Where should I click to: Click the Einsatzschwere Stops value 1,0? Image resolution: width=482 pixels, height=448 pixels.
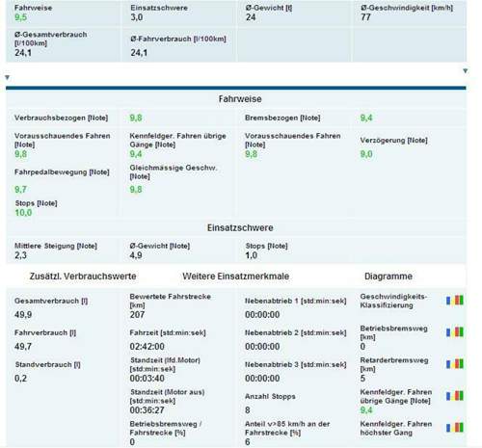(252, 255)
